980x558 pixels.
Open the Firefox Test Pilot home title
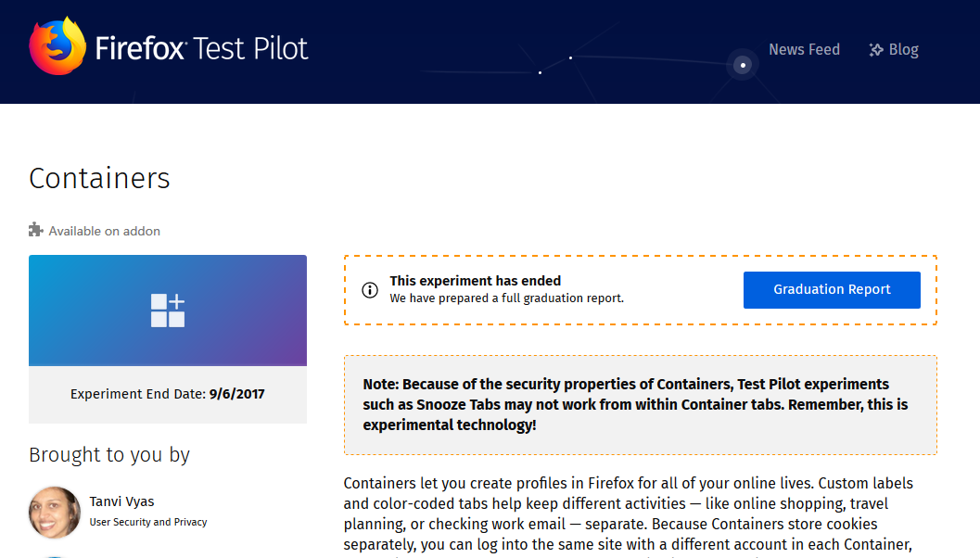[201, 49]
